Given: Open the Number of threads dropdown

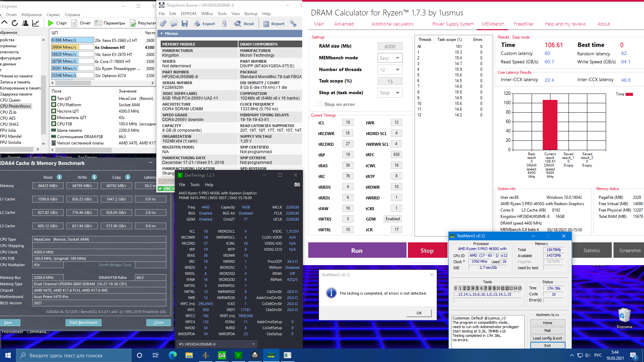Looking at the screenshot, I should pyautogui.click(x=390, y=70).
